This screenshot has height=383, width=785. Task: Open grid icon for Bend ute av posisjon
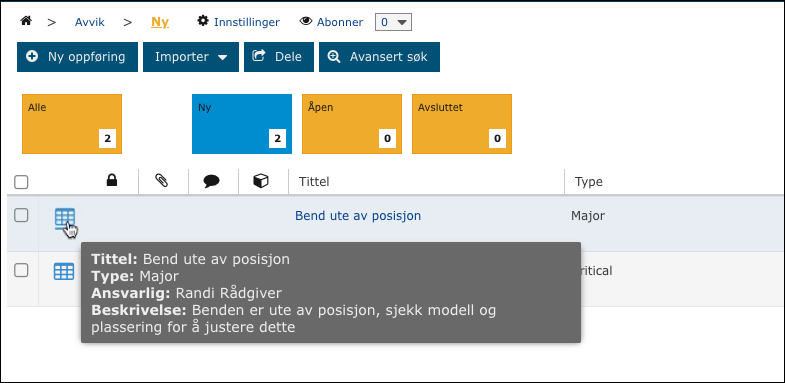point(65,219)
